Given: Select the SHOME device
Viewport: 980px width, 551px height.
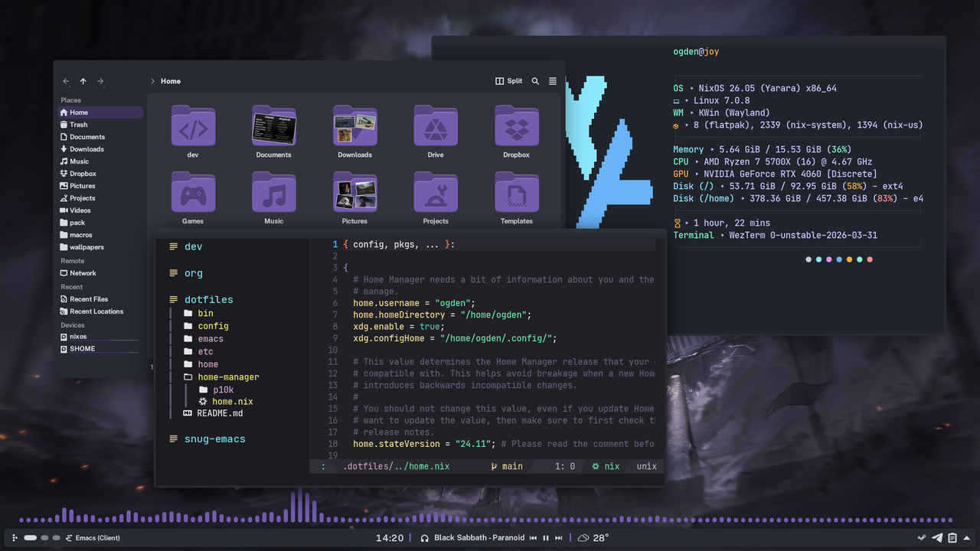Looking at the screenshot, I should (100, 349).
